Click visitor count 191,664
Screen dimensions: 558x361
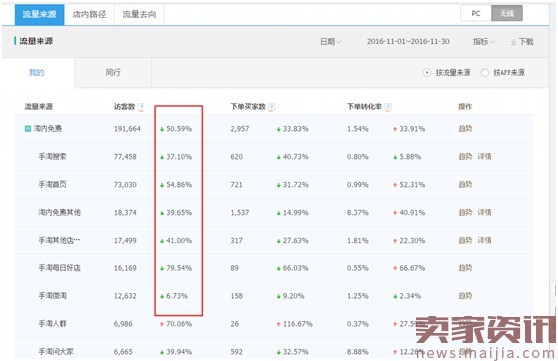point(127,129)
